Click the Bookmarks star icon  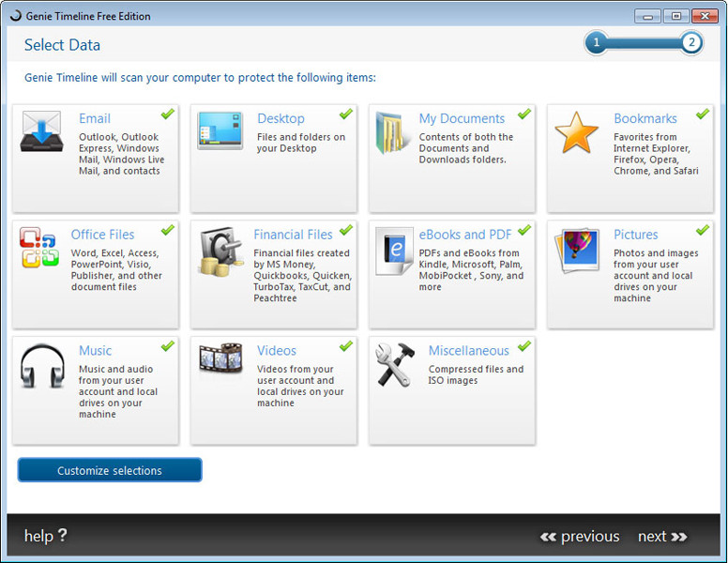pyautogui.click(x=577, y=132)
